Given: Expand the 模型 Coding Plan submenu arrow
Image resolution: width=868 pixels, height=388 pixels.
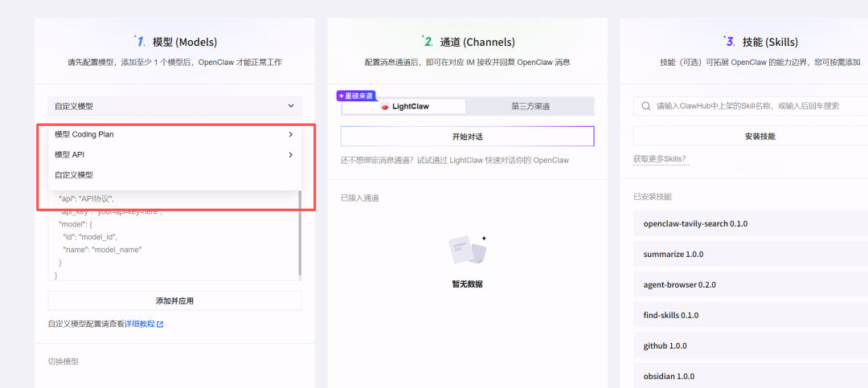Looking at the screenshot, I should click(x=290, y=134).
